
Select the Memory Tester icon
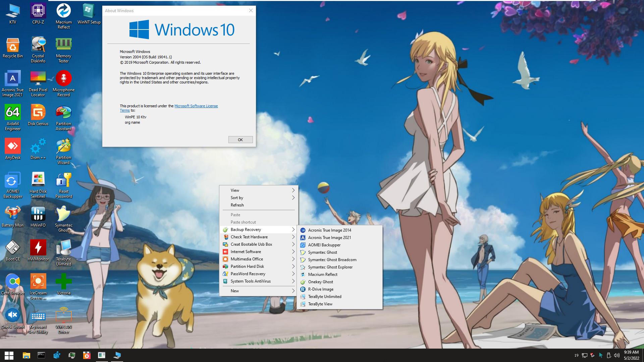[x=63, y=50]
